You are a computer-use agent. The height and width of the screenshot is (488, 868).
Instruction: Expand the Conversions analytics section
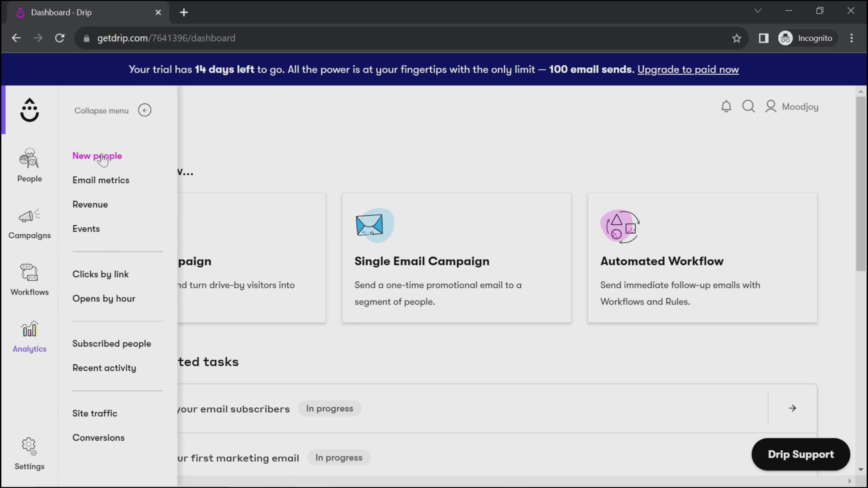coord(98,437)
